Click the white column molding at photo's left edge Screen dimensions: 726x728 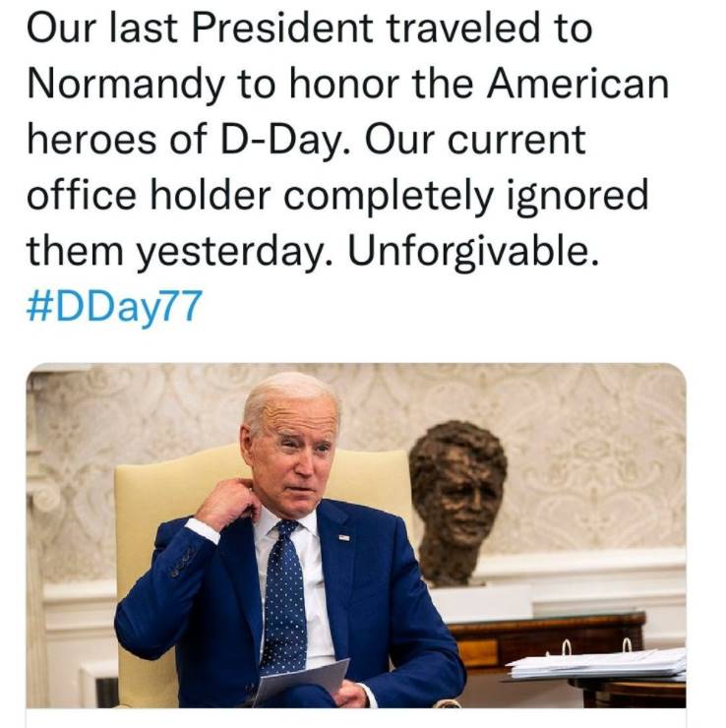pos(41,538)
